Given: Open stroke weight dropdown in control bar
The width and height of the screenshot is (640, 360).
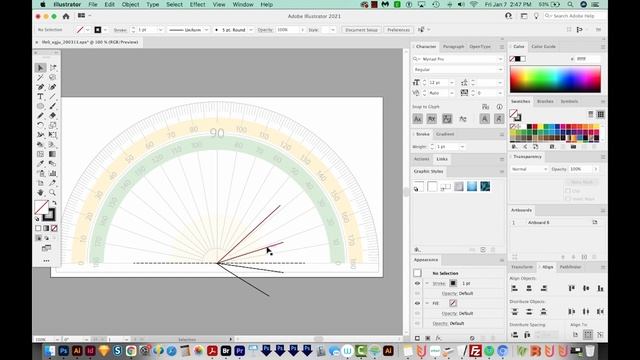Looking at the screenshot, I should 160,30.
